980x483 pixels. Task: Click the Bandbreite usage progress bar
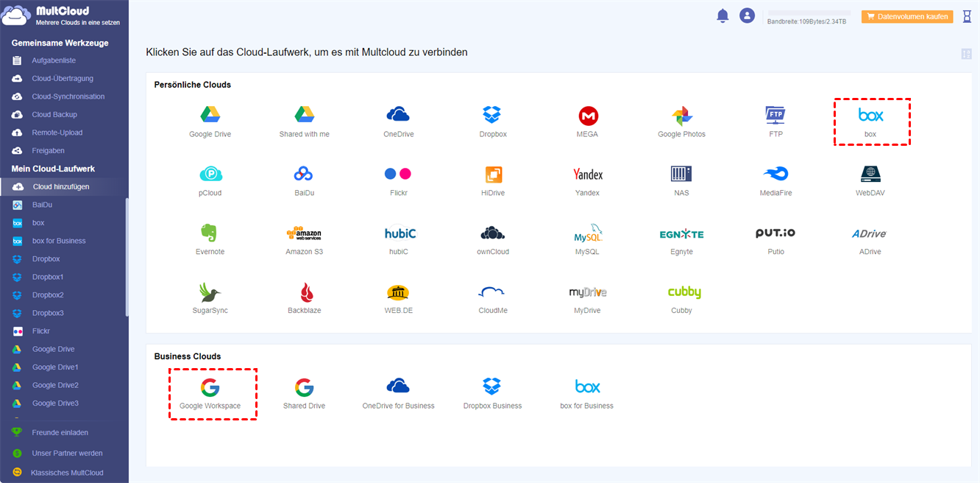[809, 13]
